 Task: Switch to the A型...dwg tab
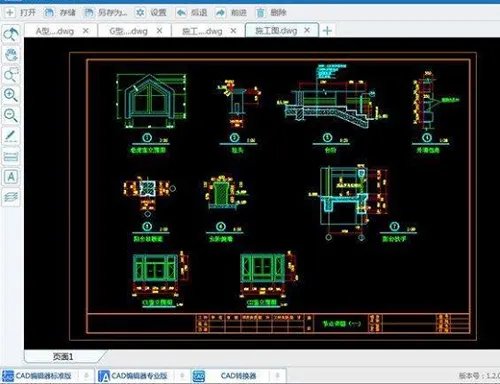click(x=55, y=31)
